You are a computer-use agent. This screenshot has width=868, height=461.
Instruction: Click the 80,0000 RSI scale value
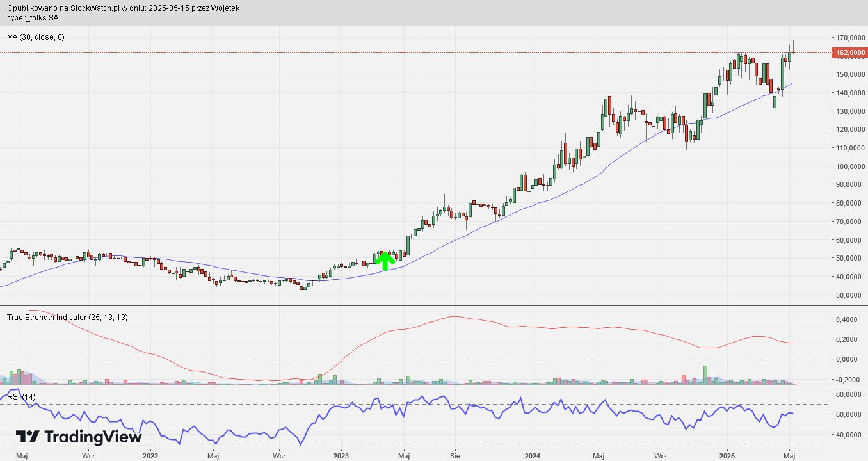pyautogui.click(x=849, y=394)
